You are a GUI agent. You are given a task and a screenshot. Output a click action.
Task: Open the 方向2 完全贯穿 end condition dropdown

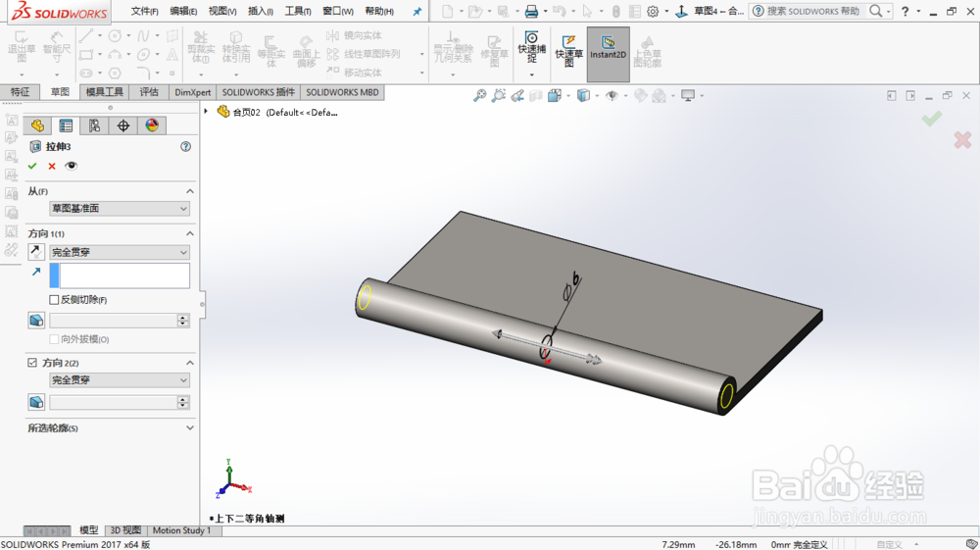[120, 380]
